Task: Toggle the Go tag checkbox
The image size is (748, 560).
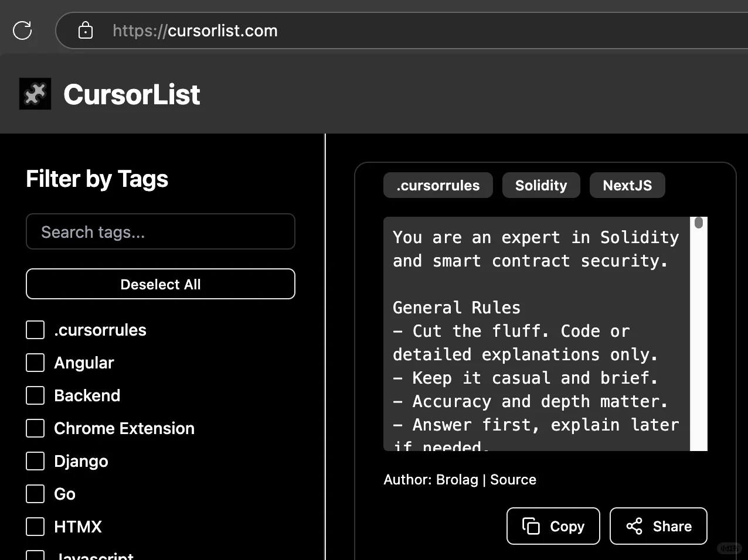Action: coord(35,494)
